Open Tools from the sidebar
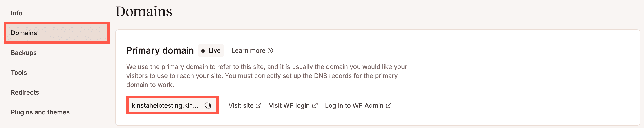Screen dimensions: 644x128 [x=19, y=73]
